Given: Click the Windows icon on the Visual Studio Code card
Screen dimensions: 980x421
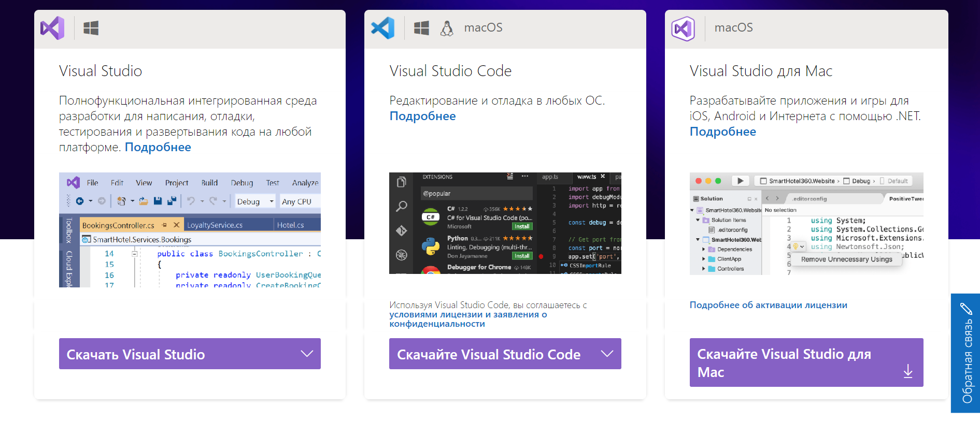Looking at the screenshot, I should coord(421,28).
